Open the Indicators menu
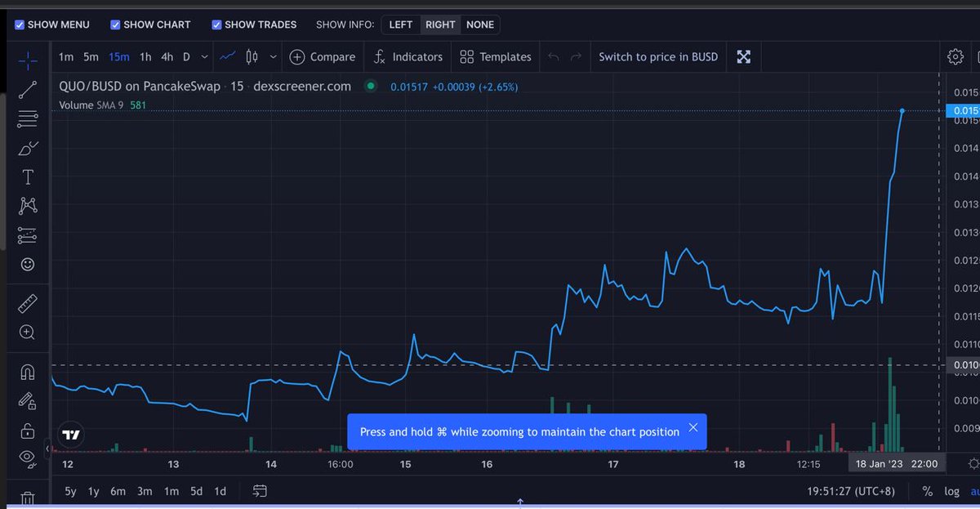980x509 pixels. (408, 56)
